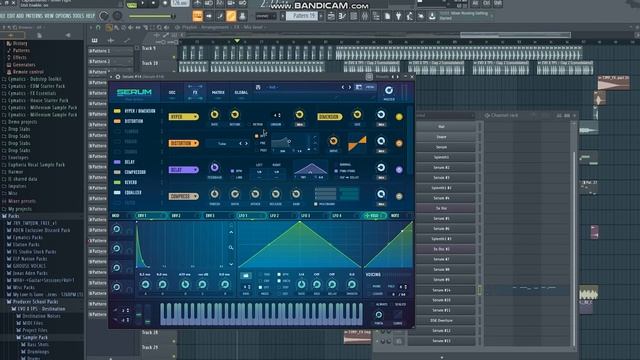Click the next distortion type arrow
Image resolution: width=640 pixels, height=360 pixels.
(246, 143)
